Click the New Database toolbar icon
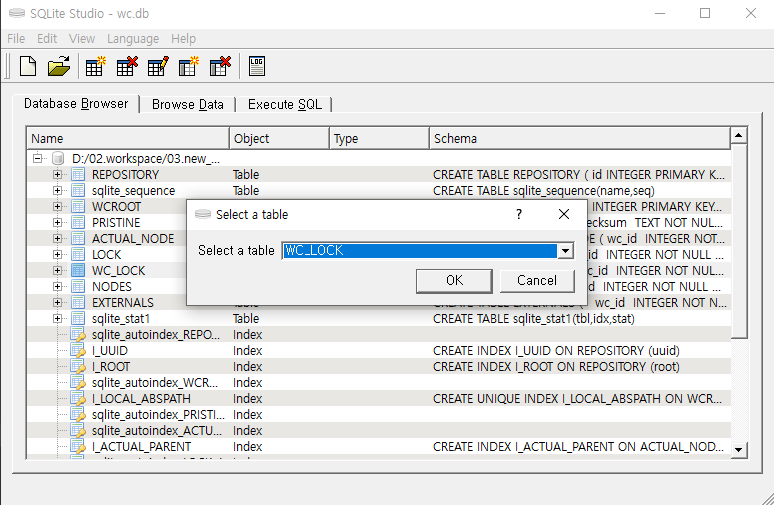Screen dimensions: 774x505 [28, 66]
